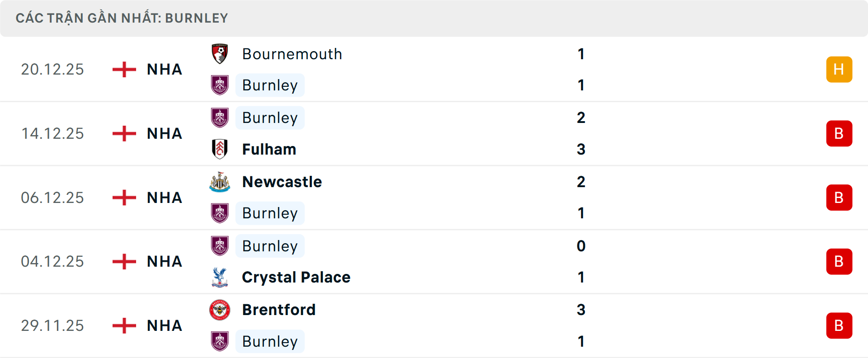Click the red B badge for the Fulham match

point(839,133)
